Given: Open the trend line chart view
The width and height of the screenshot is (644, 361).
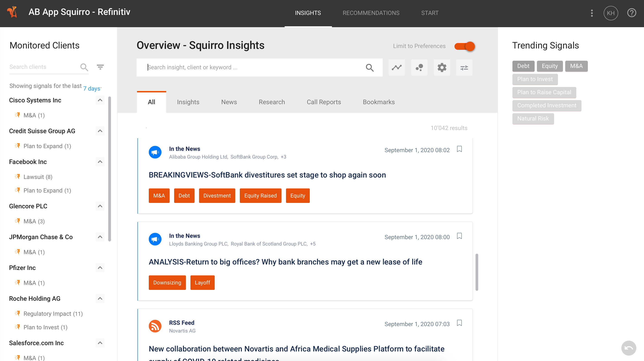Looking at the screenshot, I should [396, 67].
